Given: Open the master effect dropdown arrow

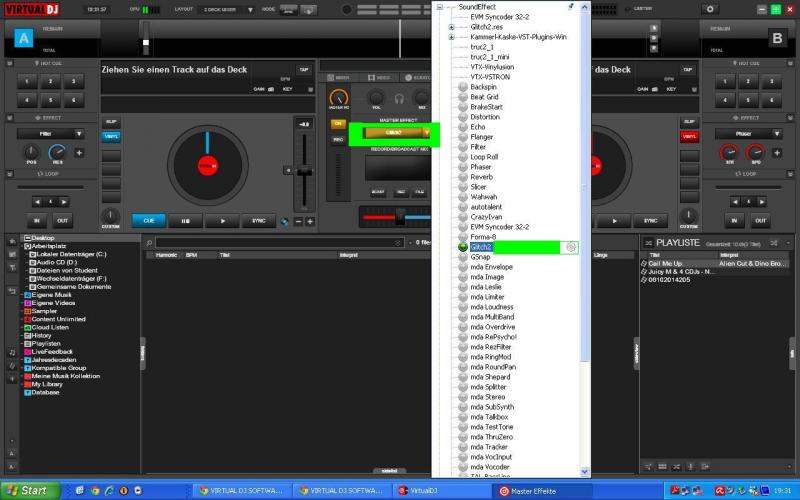Looking at the screenshot, I should pyautogui.click(x=427, y=133).
